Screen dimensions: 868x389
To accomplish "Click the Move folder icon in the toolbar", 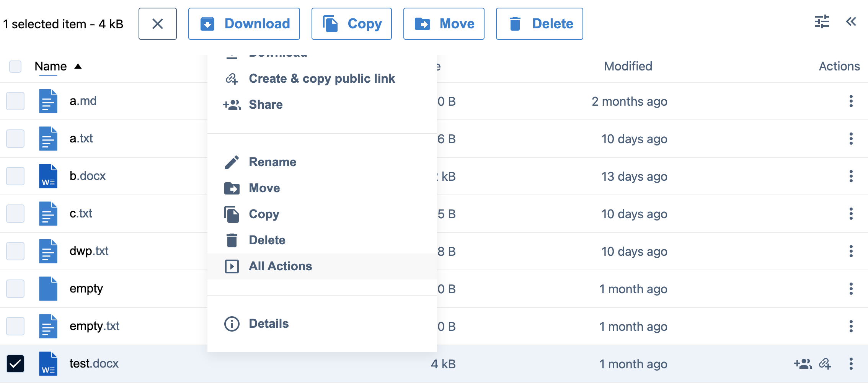I will click(x=423, y=23).
